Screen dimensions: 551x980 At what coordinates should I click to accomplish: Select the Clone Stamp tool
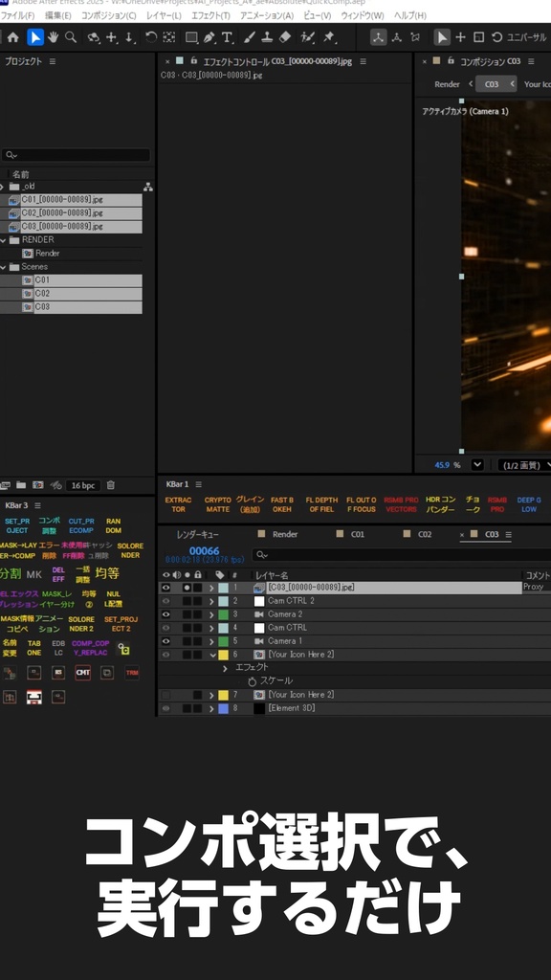pyautogui.click(x=267, y=37)
